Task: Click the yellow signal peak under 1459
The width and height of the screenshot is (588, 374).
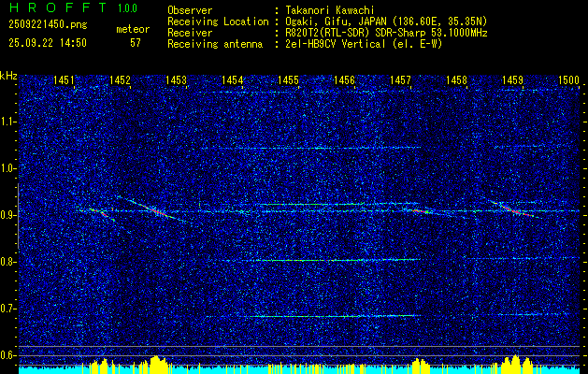Action: (x=516, y=363)
